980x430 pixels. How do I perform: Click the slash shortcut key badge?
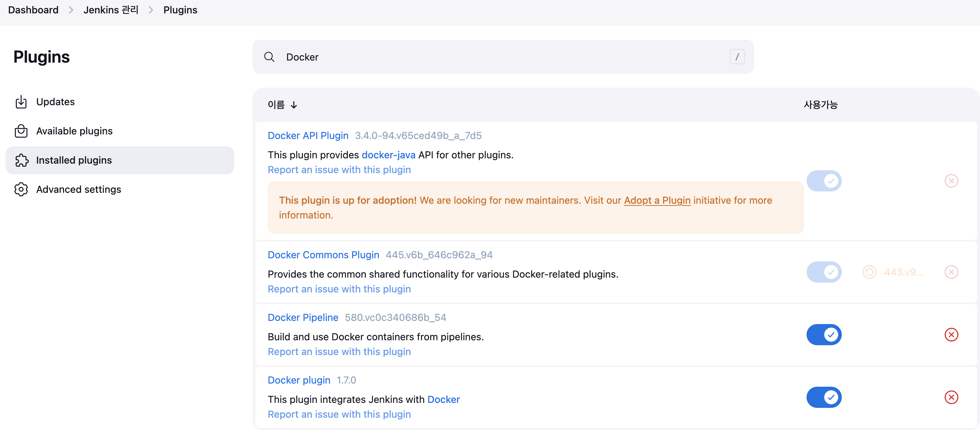click(x=737, y=57)
